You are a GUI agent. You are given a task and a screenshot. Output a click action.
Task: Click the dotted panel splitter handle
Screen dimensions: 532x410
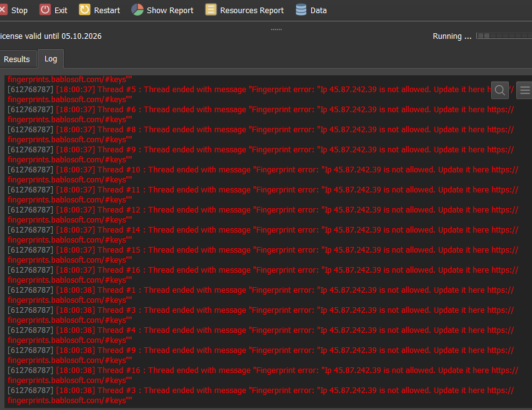276,29
